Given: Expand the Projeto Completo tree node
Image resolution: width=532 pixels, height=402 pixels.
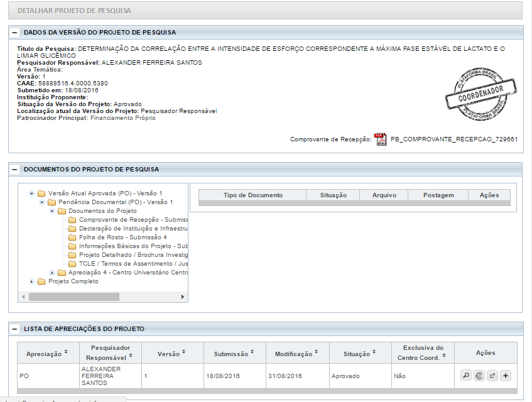Looking at the screenshot, I should pyautogui.click(x=32, y=281).
